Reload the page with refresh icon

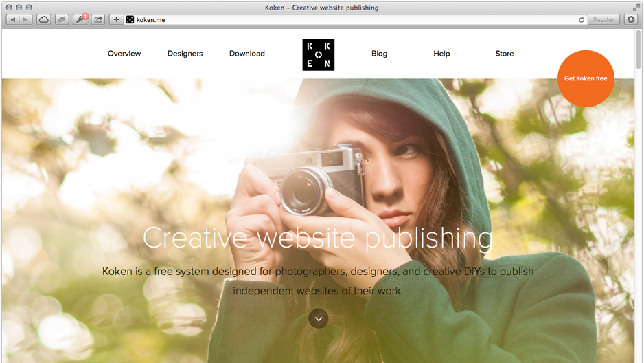point(581,20)
